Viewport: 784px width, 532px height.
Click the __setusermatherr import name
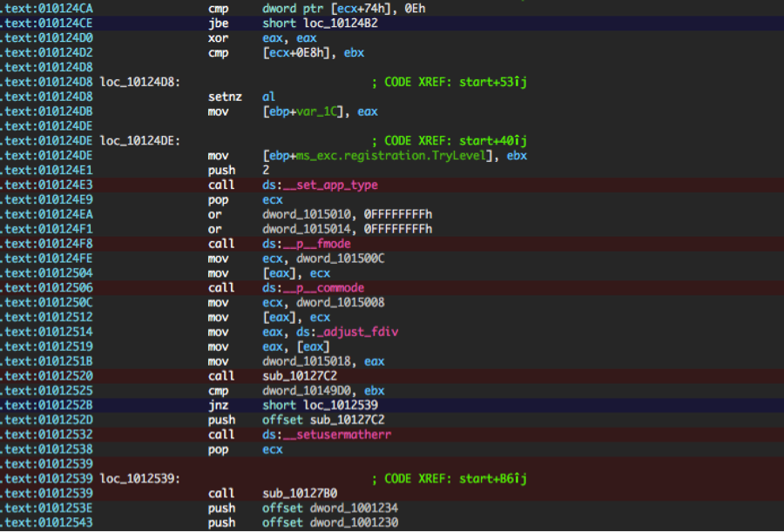tap(336, 435)
